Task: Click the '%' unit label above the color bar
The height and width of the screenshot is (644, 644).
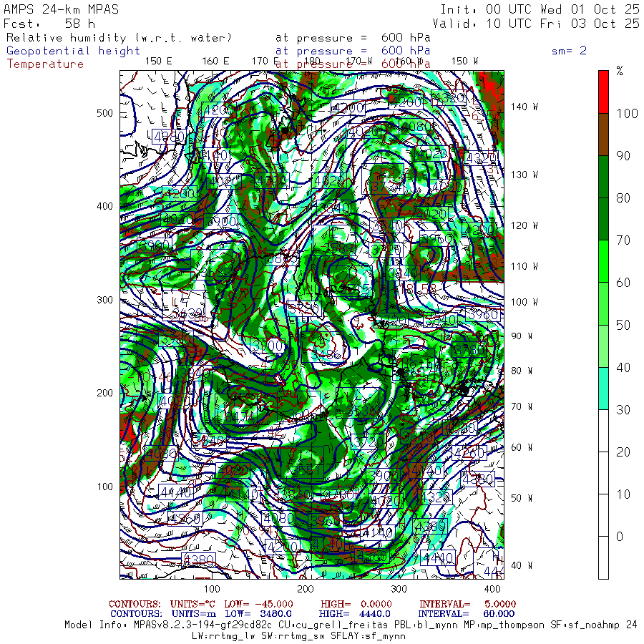Action: point(620,71)
